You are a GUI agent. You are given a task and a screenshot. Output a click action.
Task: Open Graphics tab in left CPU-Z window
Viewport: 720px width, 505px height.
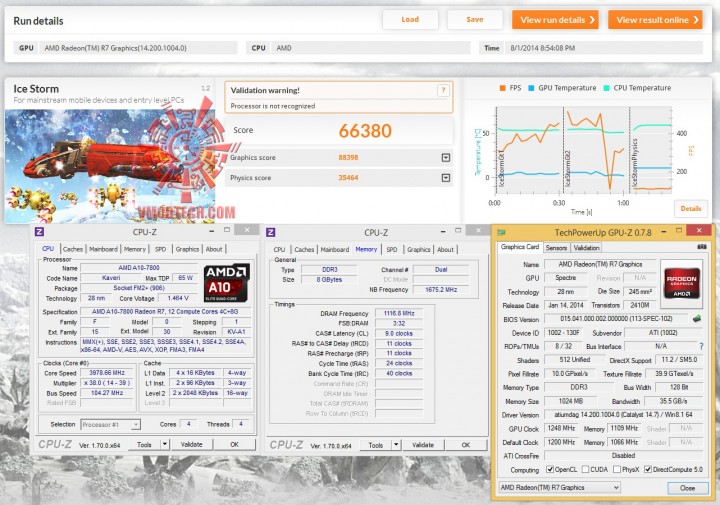click(x=187, y=249)
